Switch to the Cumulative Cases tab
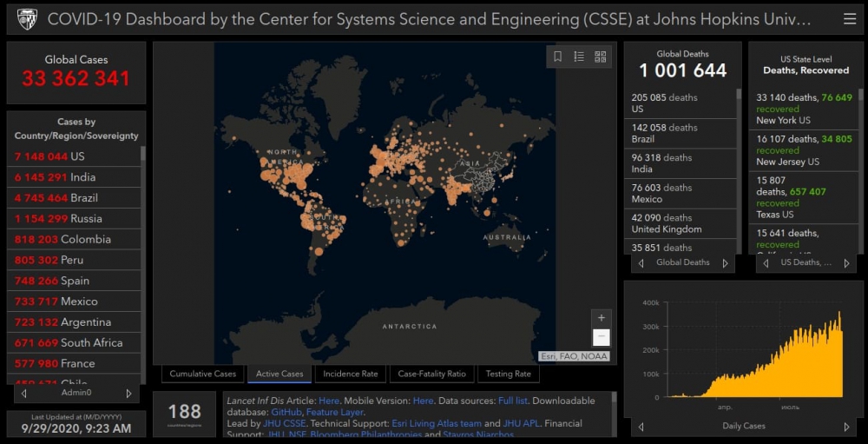The width and height of the screenshot is (868, 444). pyautogui.click(x=202, y=374)
